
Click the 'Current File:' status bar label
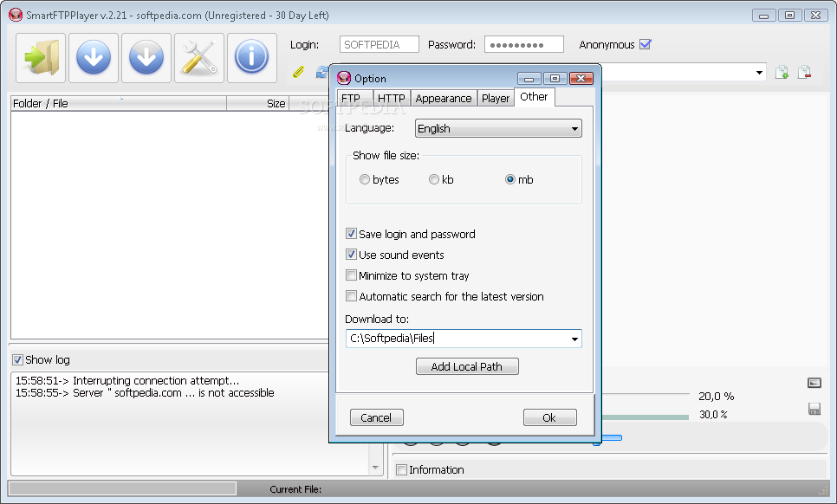point(295,489)
